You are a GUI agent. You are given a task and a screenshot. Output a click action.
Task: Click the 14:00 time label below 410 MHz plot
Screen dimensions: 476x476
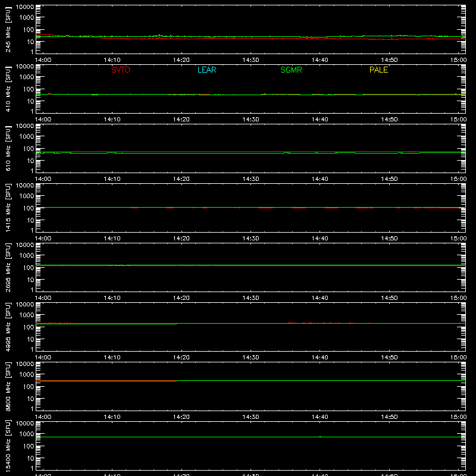click(43, 120)
